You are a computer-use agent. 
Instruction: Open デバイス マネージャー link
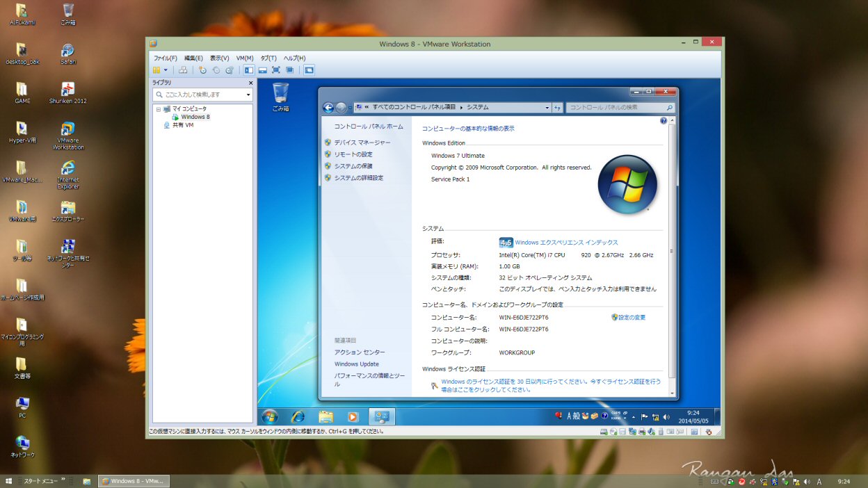(x=362, y=143)
